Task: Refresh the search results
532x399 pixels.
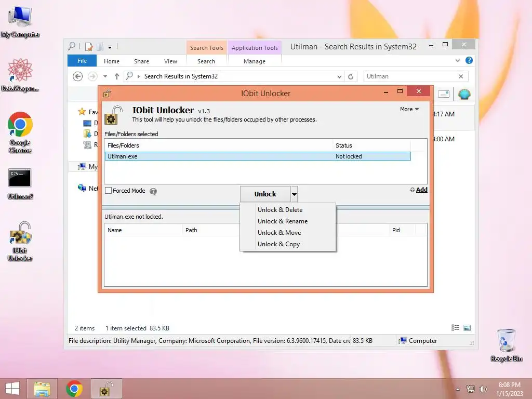Action: (x=351, y=77)
